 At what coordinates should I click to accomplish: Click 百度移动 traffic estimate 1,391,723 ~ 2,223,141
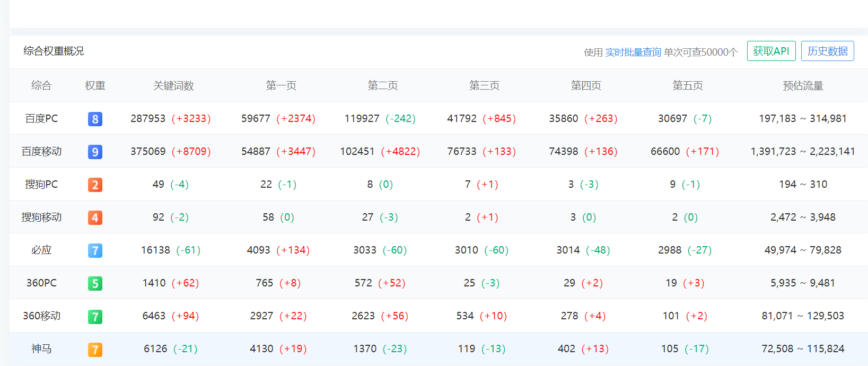(x=803, y=151)
